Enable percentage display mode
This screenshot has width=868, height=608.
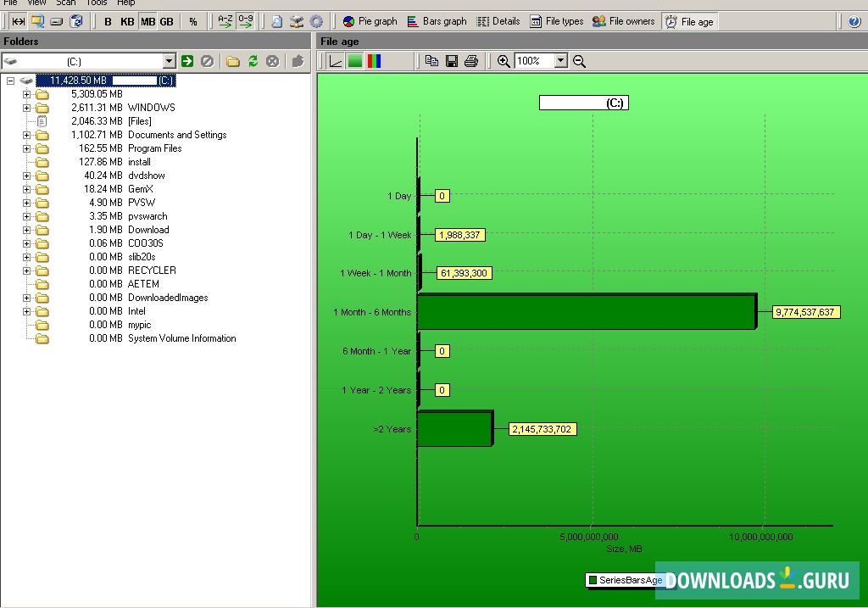[x=193, y=21]
